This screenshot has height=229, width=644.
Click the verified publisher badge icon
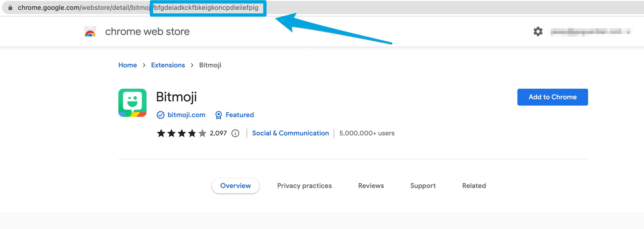[160, 115]
